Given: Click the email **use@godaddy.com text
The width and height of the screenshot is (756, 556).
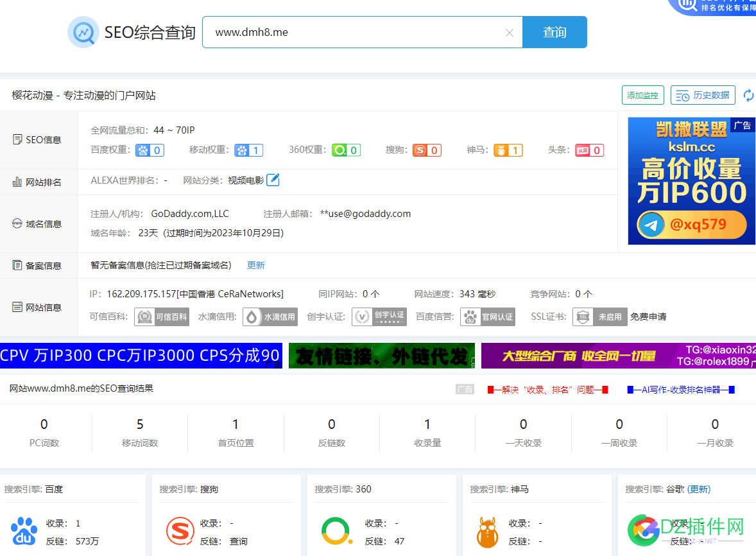Looking at the screenshot, I should point(365,214).
